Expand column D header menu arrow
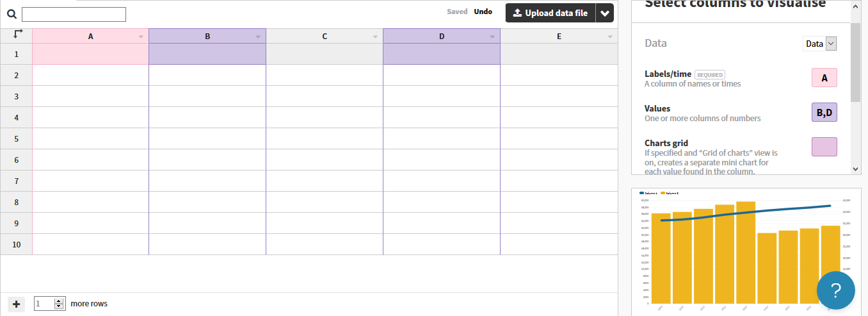Image resolution: width=868 pixels, height=316 pixels. pos(492,37)
